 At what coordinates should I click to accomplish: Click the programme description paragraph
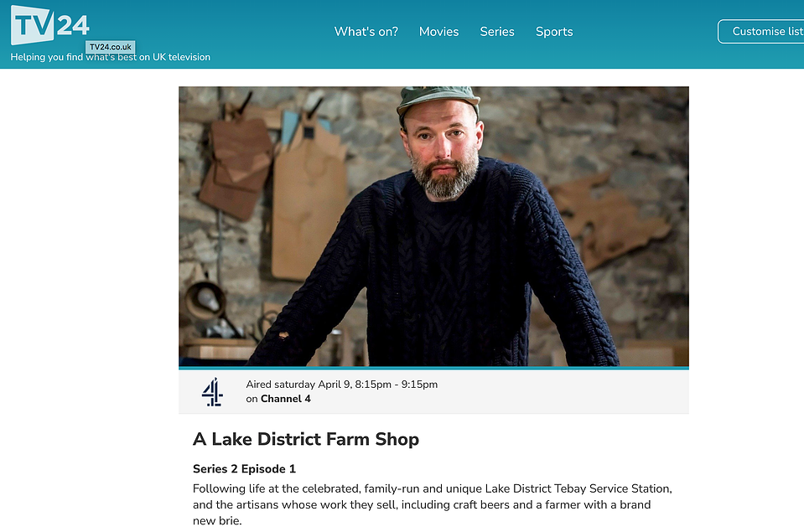[433, 504]
